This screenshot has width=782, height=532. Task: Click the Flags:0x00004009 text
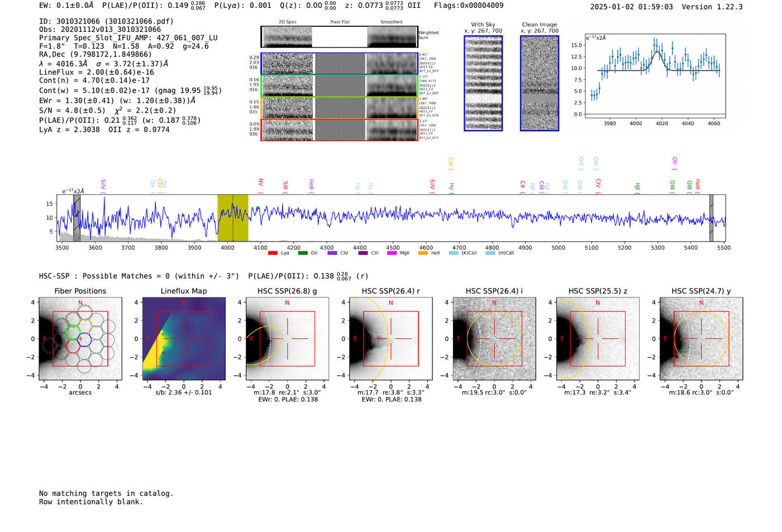pos(469,6)
